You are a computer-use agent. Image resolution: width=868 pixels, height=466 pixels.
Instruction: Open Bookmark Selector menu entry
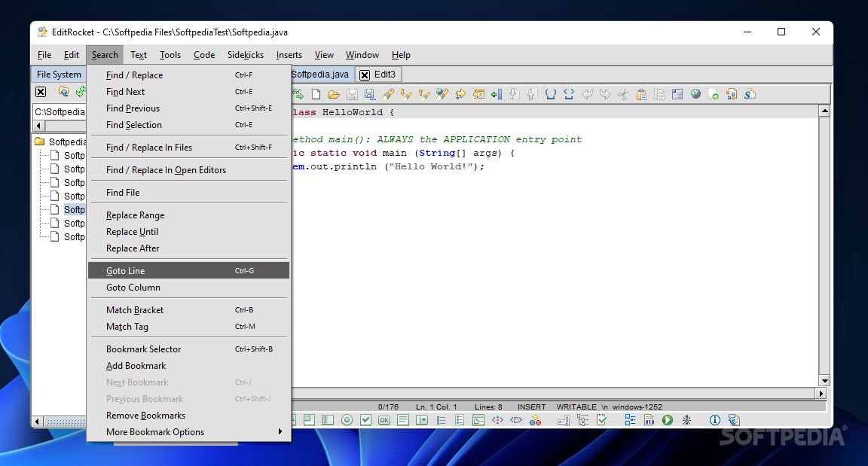188,349
